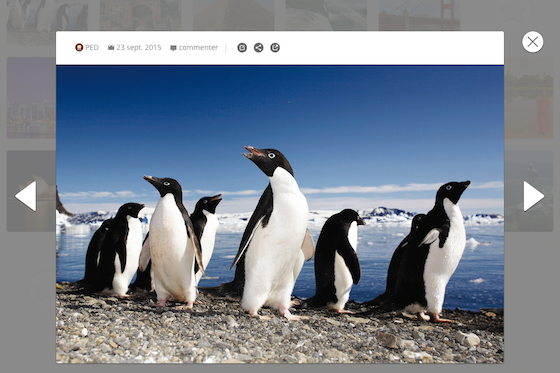Go to the previous photo with the left arrow
Screen dimensions: 560x373
26,196
